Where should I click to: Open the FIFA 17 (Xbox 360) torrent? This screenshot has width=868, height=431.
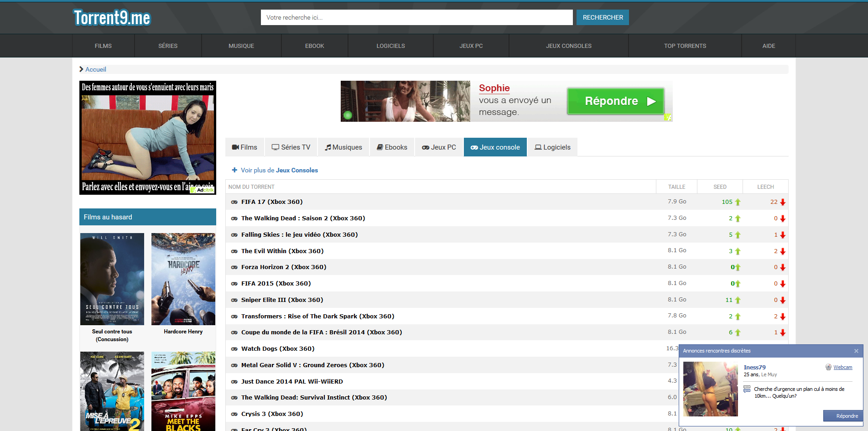click(272, 202)
